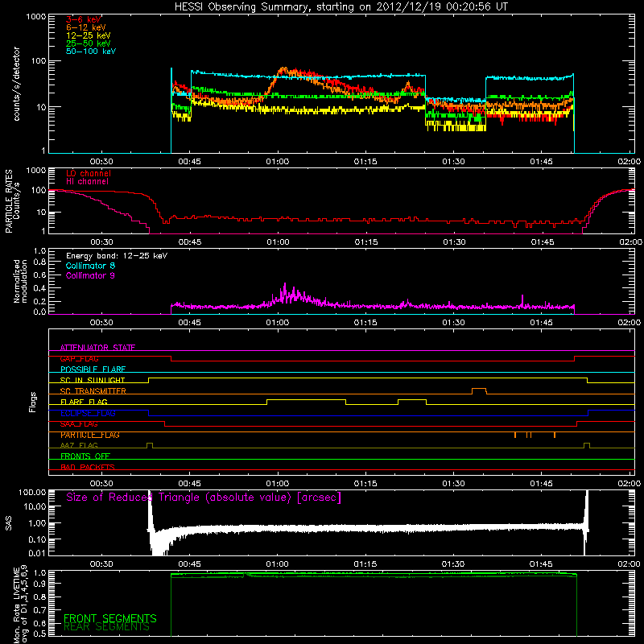Screen dimensions: 644x644
Task: Select the 50-100 keV legend label
Action: pos(91,52)
